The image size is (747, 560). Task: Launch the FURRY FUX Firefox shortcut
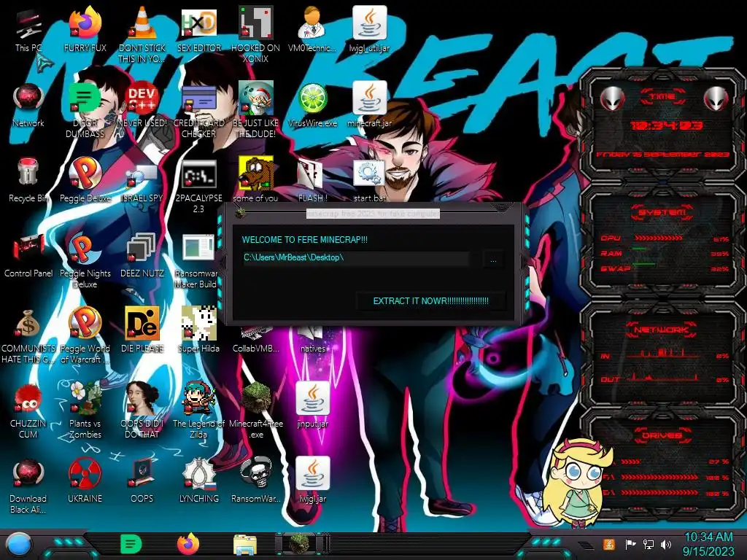[85, 29]
